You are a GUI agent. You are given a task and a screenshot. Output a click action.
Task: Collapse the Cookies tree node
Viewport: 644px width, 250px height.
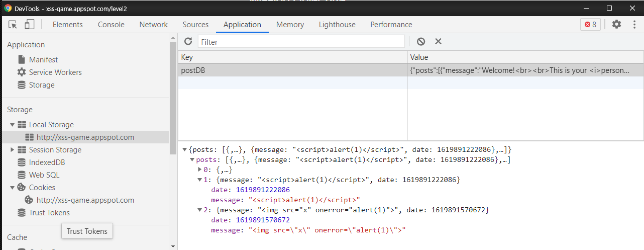coord(12,187)
